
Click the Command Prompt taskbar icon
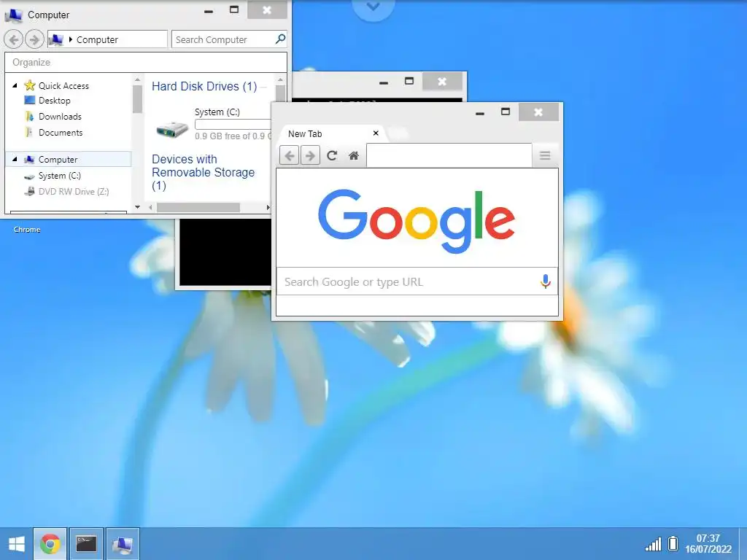pos(86,544)
